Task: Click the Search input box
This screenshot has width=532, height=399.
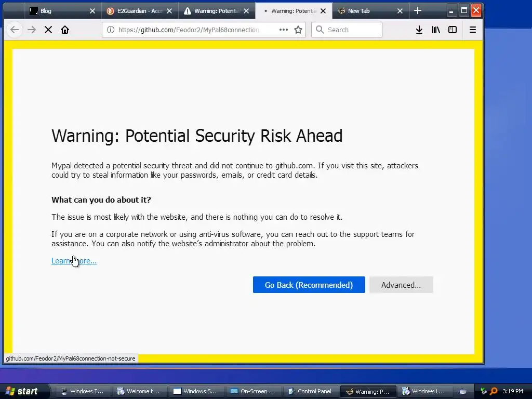Action: (347, 30)
